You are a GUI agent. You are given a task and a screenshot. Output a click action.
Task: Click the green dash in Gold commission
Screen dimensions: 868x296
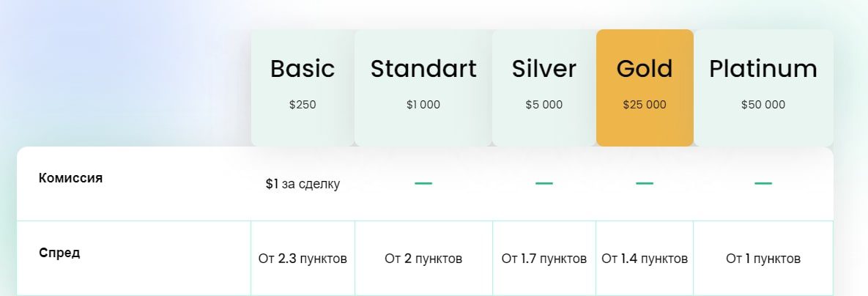(645, 183)
